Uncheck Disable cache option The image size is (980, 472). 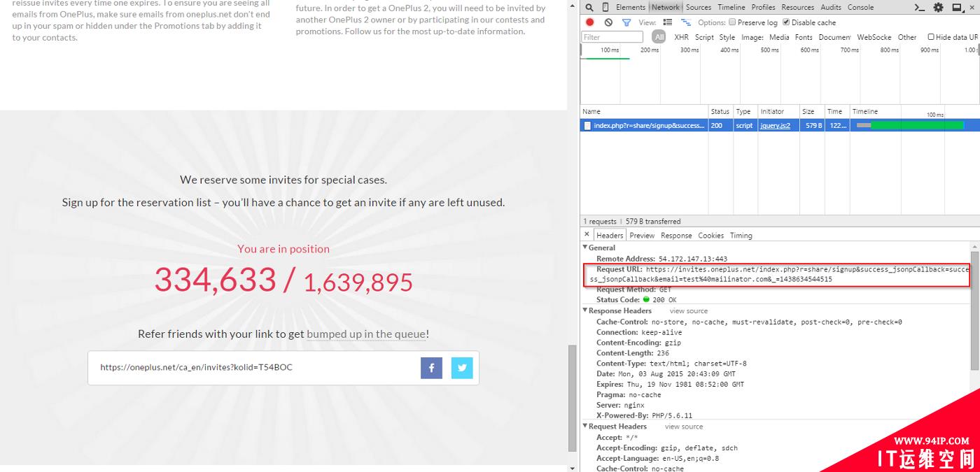pyautogui.click(x=786, y=22)
